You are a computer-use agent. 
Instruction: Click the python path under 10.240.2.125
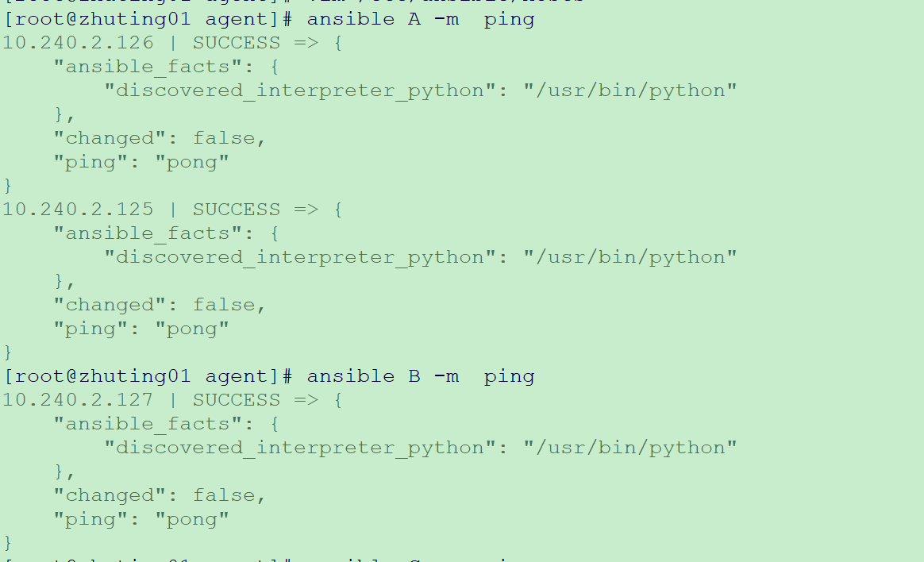click(630, 257)
